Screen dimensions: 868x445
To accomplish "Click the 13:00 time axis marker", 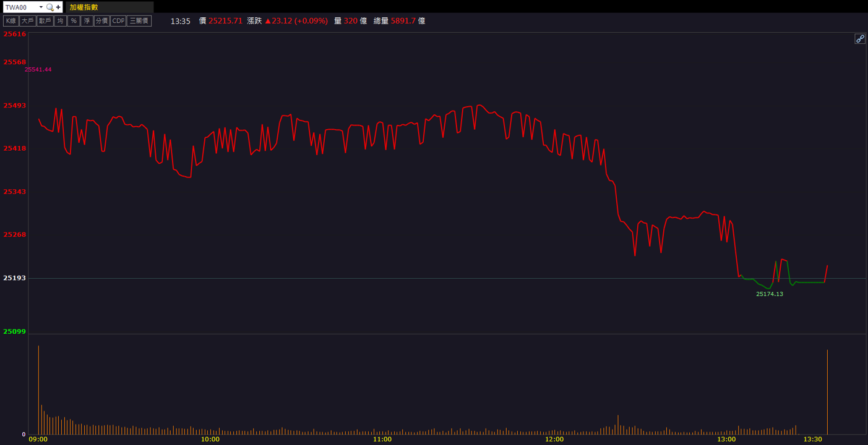I will click(726, 439).
